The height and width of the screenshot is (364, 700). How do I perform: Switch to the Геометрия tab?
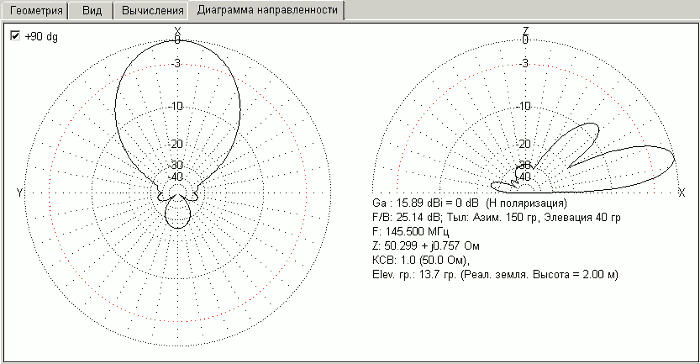(35, 10)
